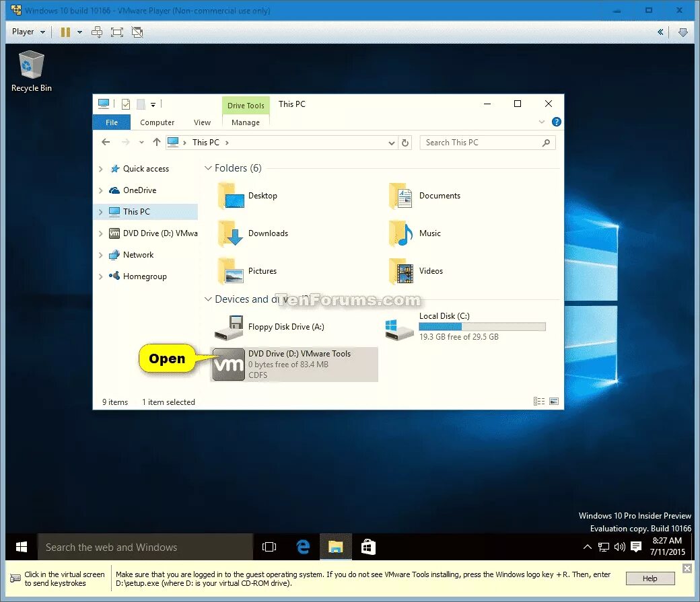
Task: Enter full screen mode in VMware Player
Action: pos(116,32)
